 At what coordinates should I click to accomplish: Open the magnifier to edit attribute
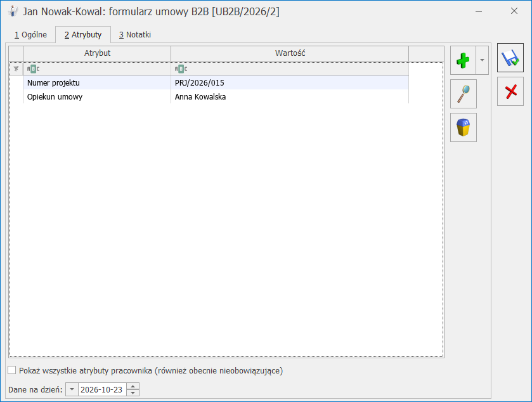pos(464,94)
